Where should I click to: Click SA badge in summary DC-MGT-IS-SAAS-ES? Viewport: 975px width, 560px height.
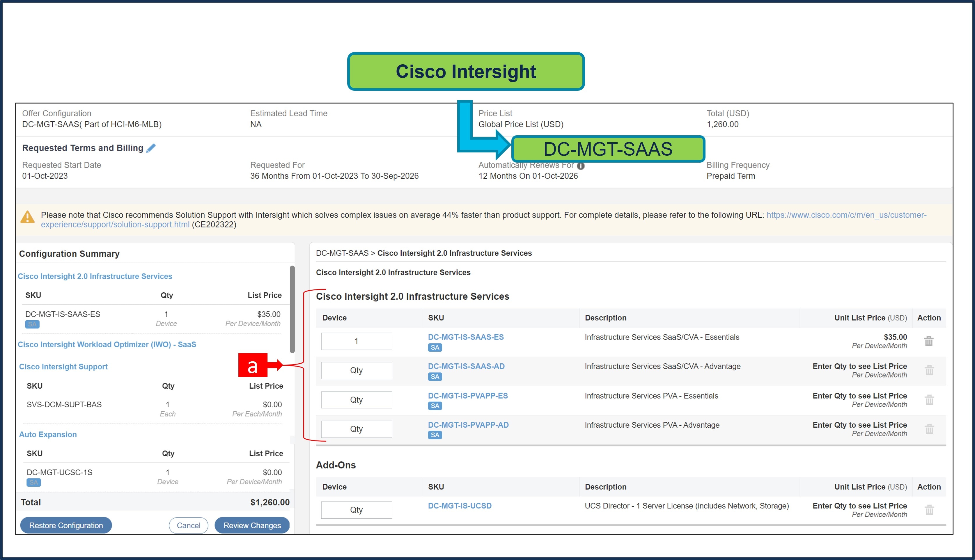(x=32, y=324)
